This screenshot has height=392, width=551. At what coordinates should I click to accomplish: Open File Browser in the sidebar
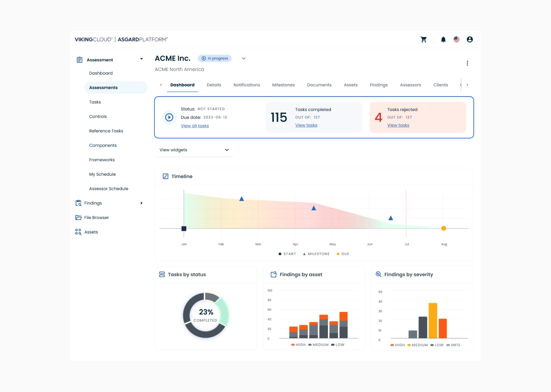tap(96, 217)
